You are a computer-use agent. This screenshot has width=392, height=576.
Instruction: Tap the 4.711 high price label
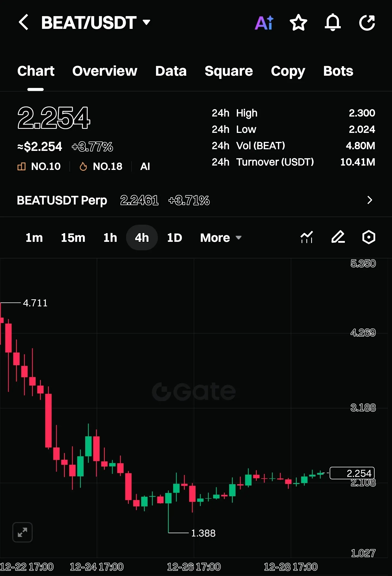(x=35, y=303)
